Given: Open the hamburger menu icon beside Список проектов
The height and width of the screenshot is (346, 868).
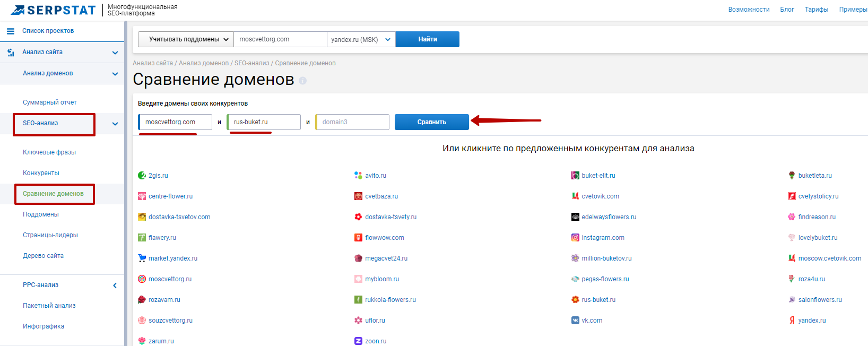Looking at the screenshot, I should coord(11,31).
